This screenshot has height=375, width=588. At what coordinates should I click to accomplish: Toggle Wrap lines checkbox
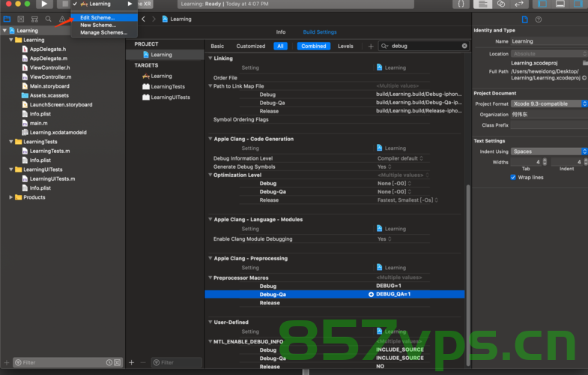[513, 177]
